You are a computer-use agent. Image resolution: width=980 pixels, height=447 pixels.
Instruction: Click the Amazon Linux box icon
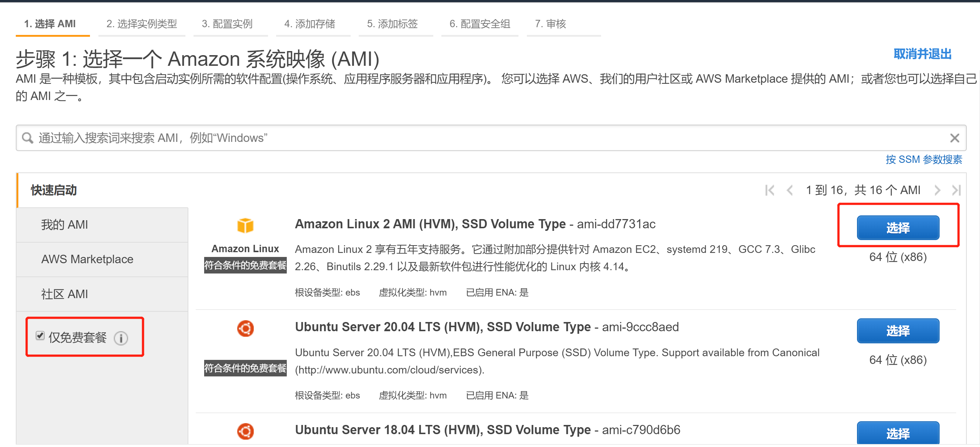pyautogui.click(x=245, y=225)
